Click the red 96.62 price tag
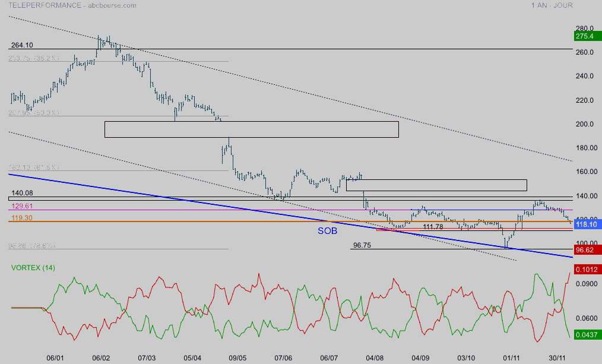This screenshot has width=602, height=364. point(588,250)
